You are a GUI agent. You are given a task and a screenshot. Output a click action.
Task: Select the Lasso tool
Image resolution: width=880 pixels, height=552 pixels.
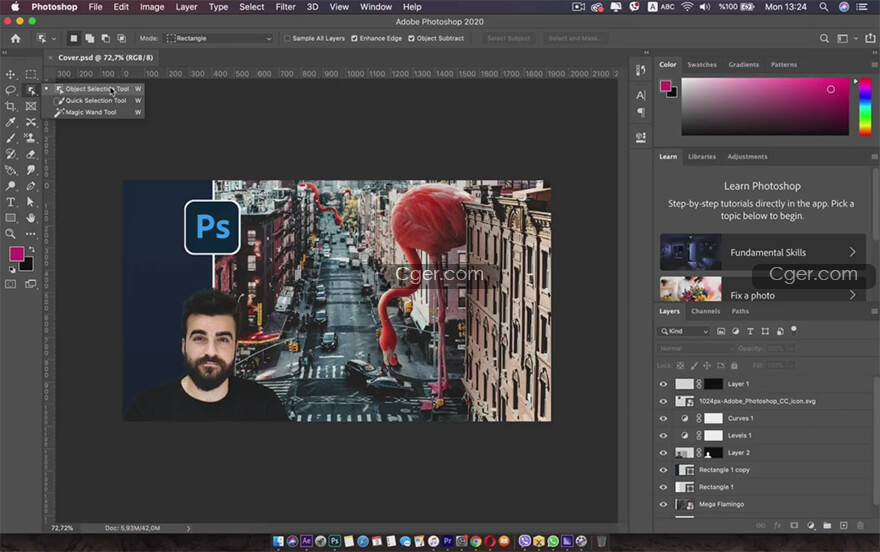click(x=11, y=90)
